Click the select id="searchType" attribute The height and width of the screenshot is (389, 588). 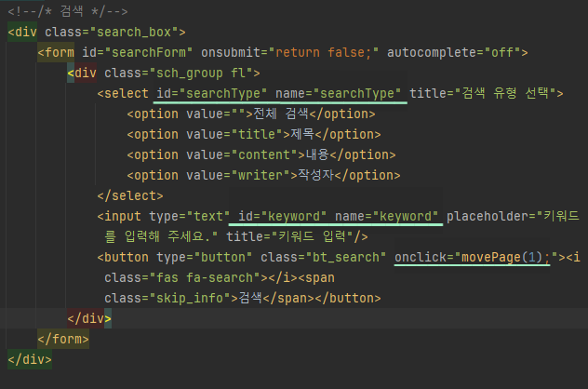coord(212,93)
